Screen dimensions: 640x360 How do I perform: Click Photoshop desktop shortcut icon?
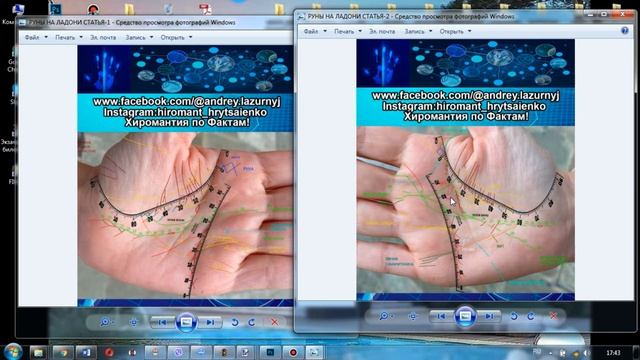(55, 9)
